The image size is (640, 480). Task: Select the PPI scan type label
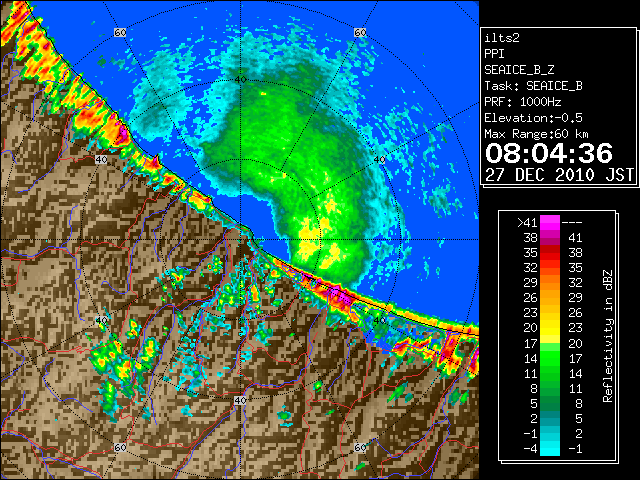(494, 54)
